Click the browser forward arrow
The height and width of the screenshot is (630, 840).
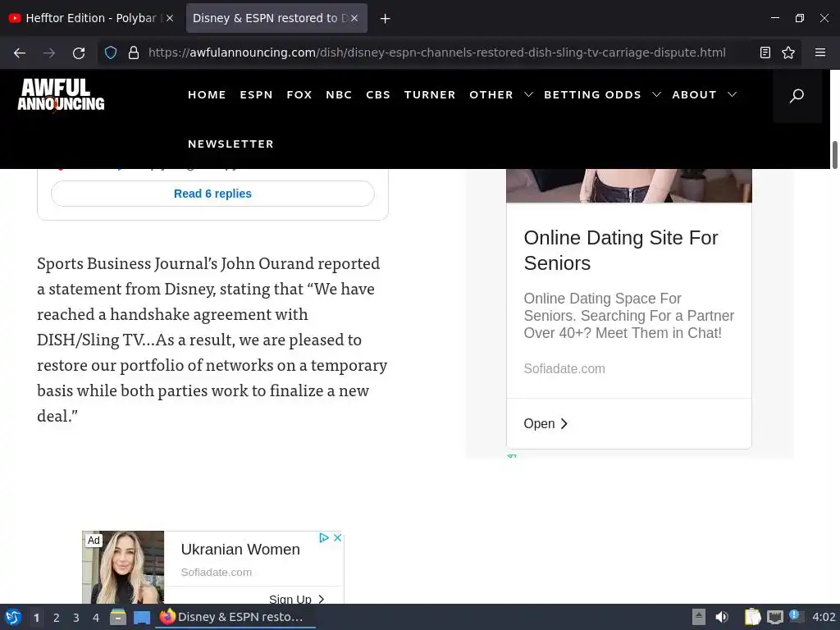tap(49, 52)
